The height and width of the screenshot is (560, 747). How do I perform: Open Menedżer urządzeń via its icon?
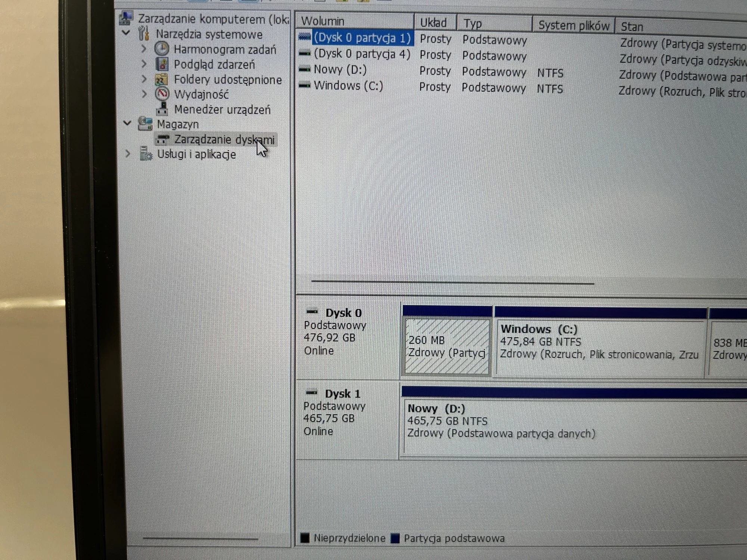[x=162, y=109]
